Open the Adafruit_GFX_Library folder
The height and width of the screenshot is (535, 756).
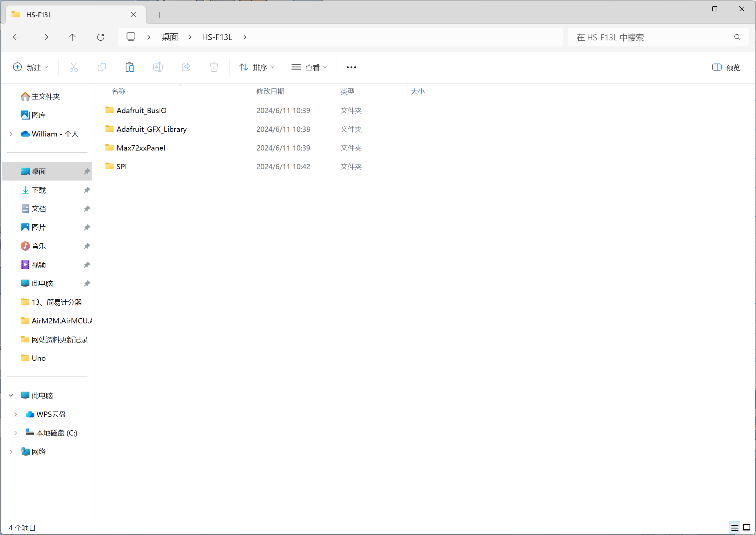[151, 128]
